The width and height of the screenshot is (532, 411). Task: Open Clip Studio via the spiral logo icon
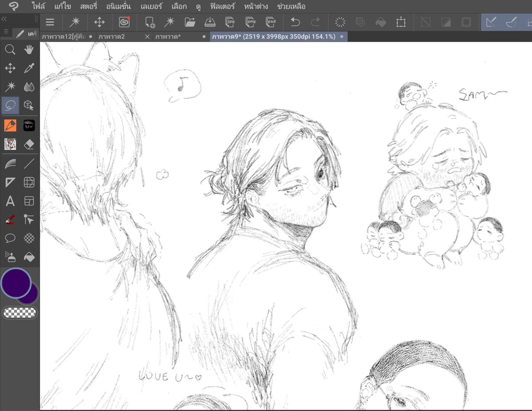pyautogui.click(x=124, y=22)
